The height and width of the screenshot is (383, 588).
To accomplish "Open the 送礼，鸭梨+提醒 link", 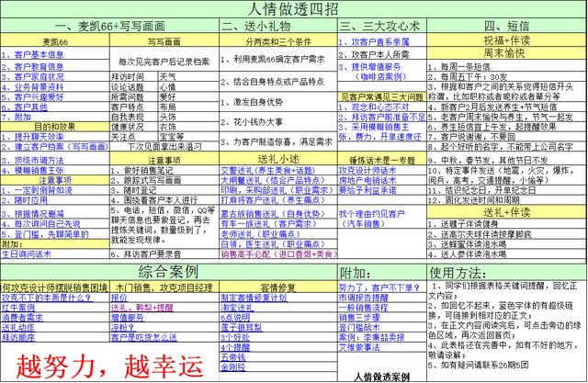I will point(142,308).
